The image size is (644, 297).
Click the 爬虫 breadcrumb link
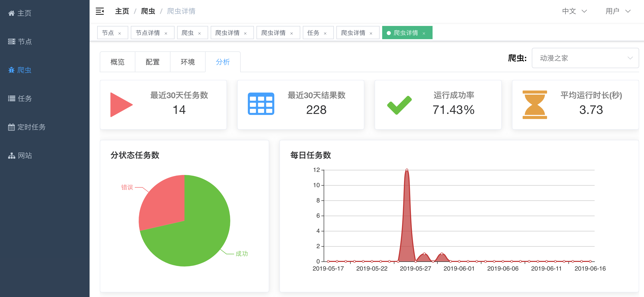click(x=148, y=11)
